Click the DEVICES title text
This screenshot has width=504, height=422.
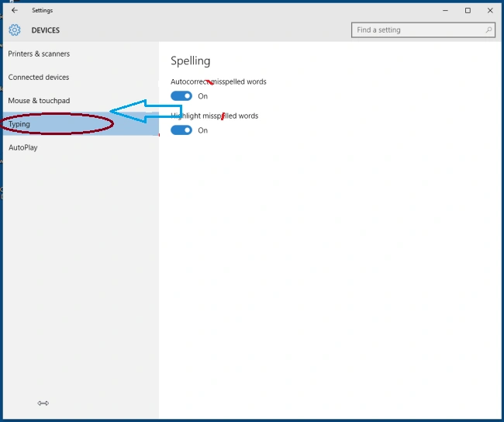point(45,30)
